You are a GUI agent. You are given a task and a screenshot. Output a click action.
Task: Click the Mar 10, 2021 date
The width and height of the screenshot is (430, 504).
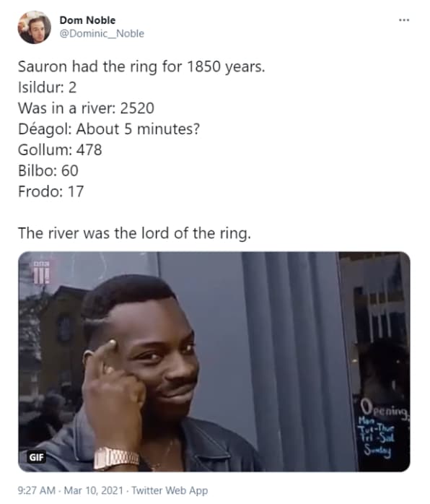click(x=94, y=490)
